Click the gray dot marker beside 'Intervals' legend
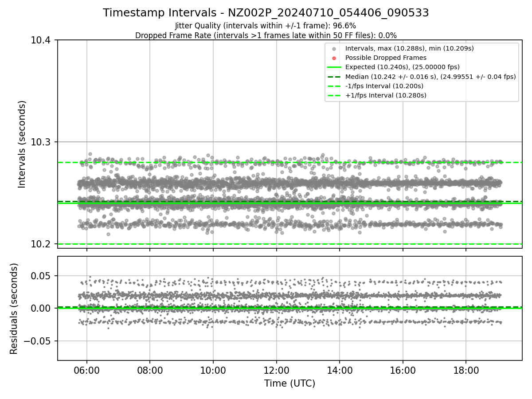Image resolution: width=532 pixels, height=399 pixels. [334, 49]
